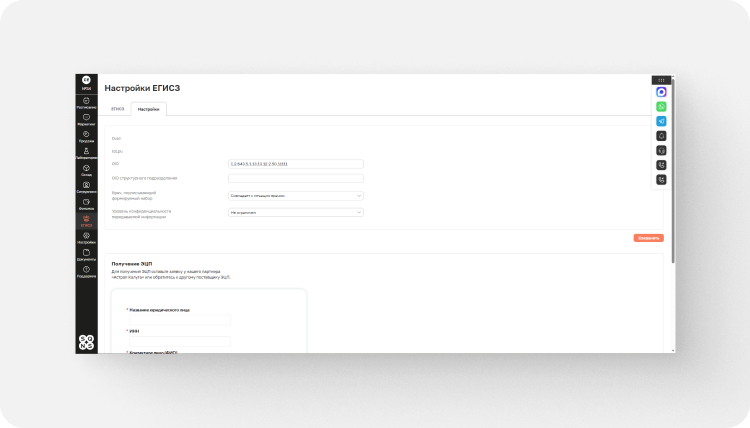The height and width of the screenshot is (428, 750).
Task: Open Расписание in the sidebar
Action: (86, 103)
